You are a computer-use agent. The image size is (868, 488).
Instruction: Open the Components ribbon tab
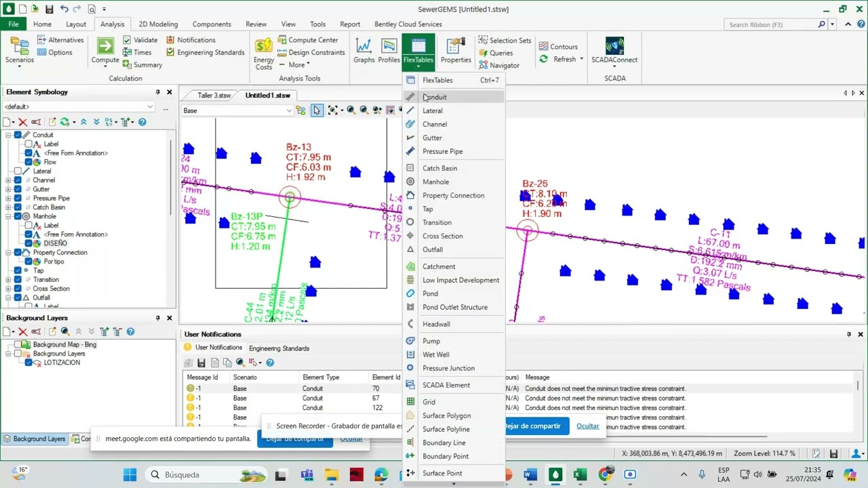[212, 24]
